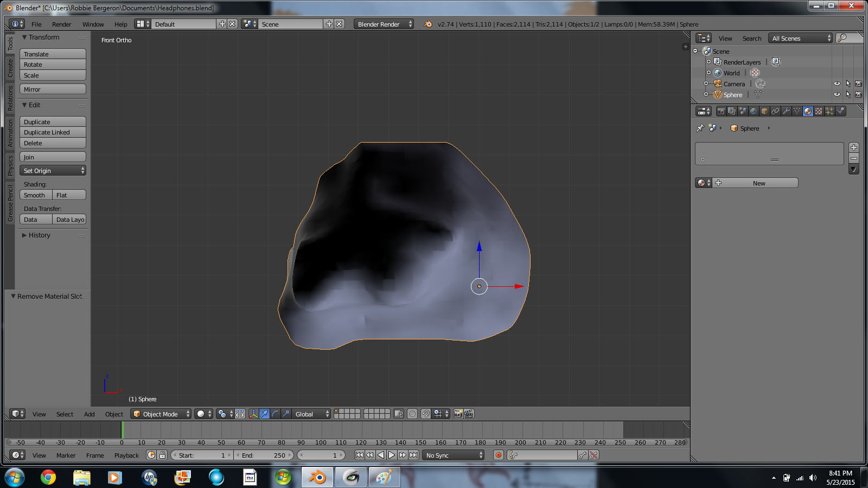The width and height of the screenshot is (868, 488).
Task: Toggle Sphere selectability cursor icon
Action: (x=848, y=94)
